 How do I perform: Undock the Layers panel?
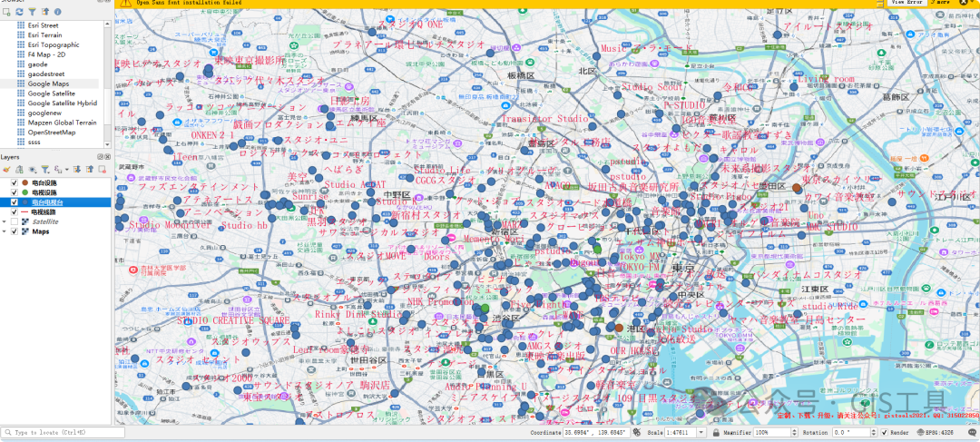click(100, 157)
